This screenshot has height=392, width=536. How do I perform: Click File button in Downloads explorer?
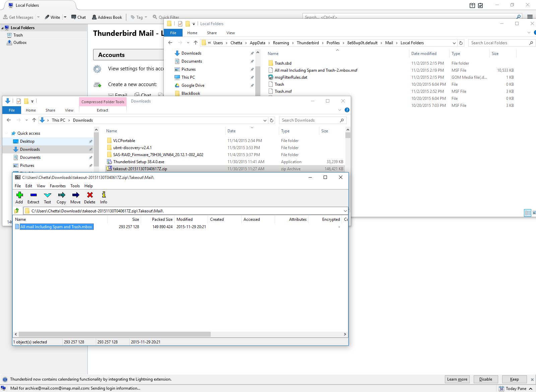(12, 110)
